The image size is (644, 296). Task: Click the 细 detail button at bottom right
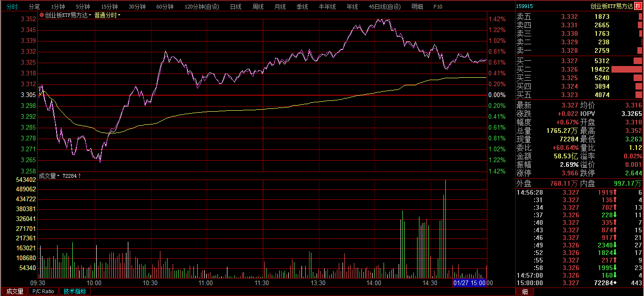(525, 292)
